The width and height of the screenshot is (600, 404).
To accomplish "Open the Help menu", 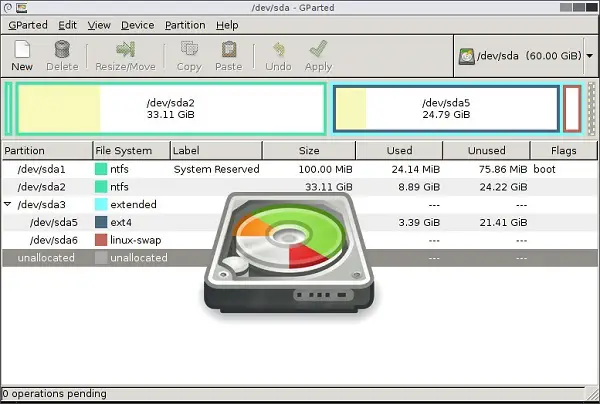I will click(227, 25).
